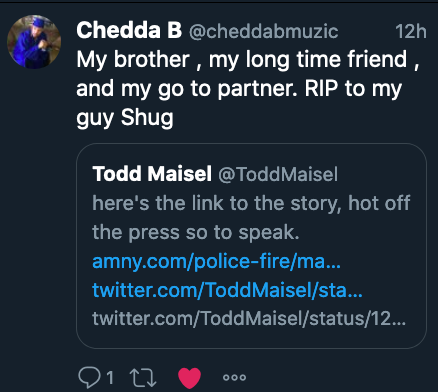Follow the amny.com/police-fire link

(x=216, y=262)
